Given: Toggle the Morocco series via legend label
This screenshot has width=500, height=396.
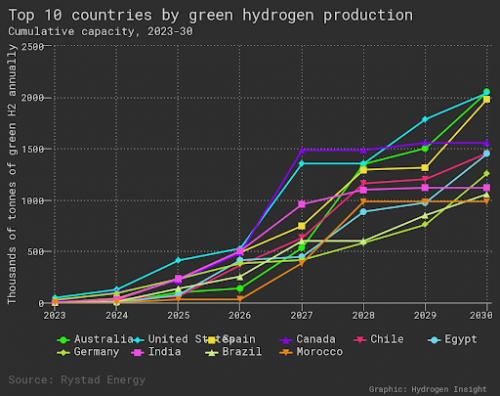Looking at the screenshot, I should click(320, 352).
